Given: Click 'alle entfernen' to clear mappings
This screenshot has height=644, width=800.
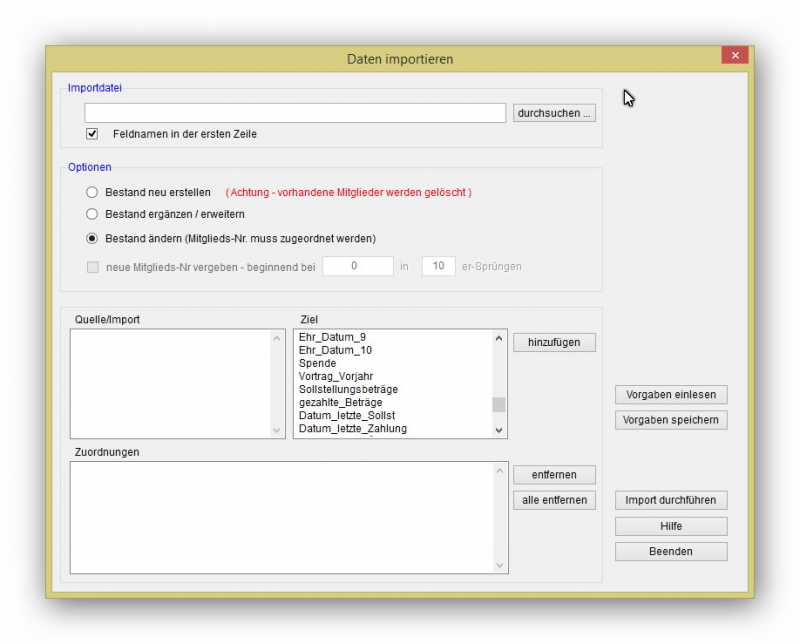Looking at the screenshot, I should pos(554,500).
